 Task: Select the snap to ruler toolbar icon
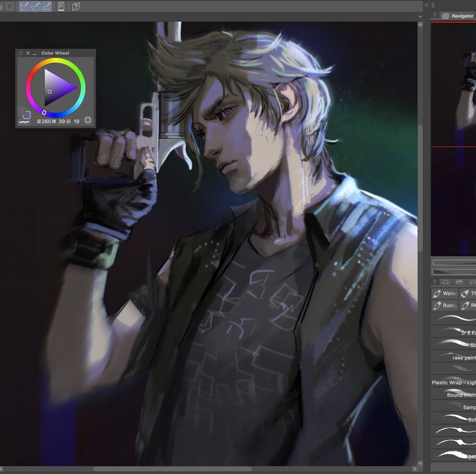click(24, 6)
